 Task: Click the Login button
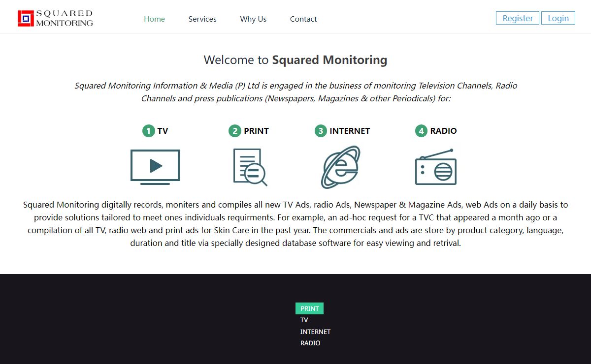pyautogui.click(x=558, y=18)
